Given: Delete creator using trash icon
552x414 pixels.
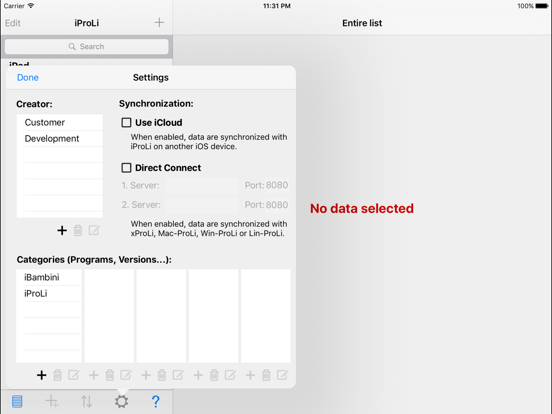Looking at the screenshot, I should [78, 231].
